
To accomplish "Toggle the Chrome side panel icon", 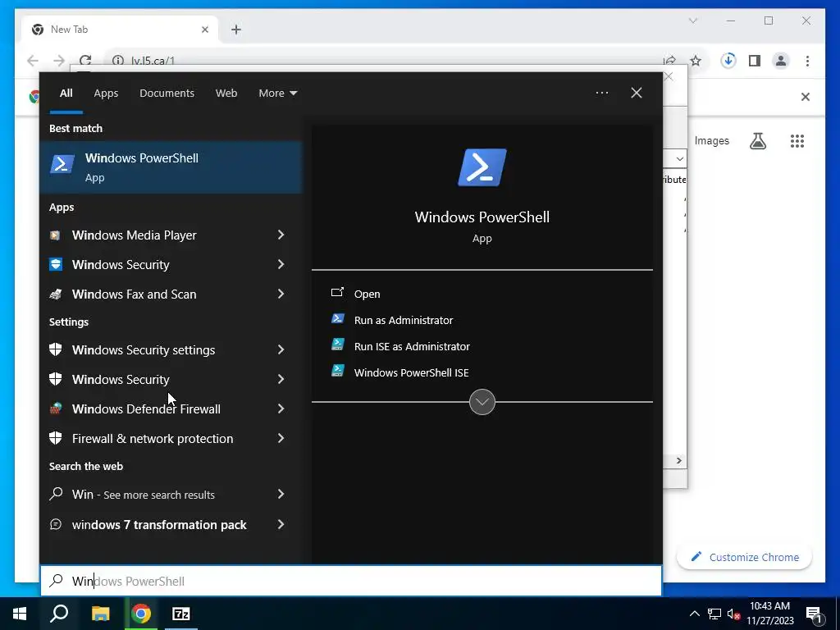I will click(x=755, y=61).
